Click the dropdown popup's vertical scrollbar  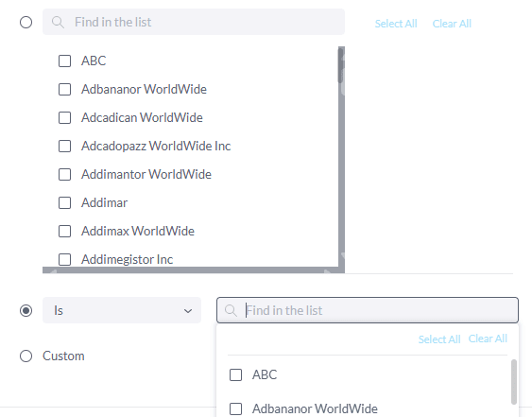[514, 382]
